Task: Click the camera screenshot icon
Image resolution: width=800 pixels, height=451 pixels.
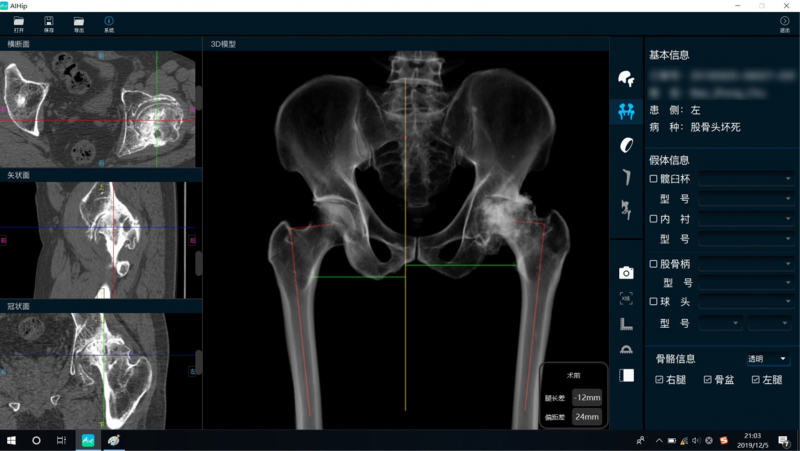Action: click(626, 272)
